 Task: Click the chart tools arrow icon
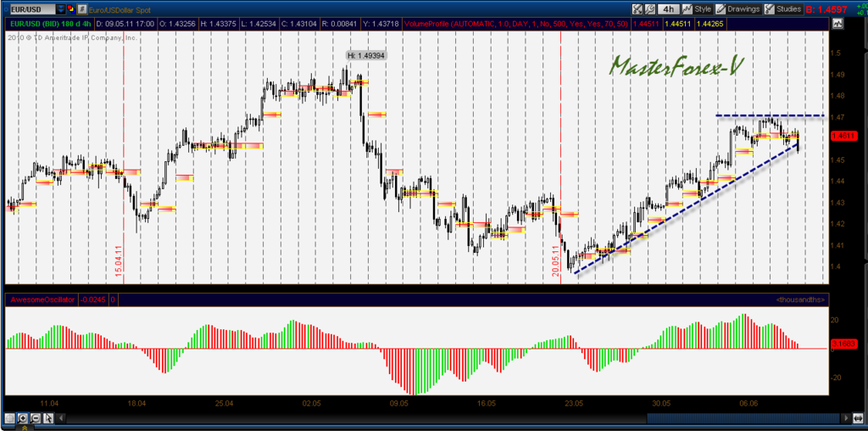[637, 8]
